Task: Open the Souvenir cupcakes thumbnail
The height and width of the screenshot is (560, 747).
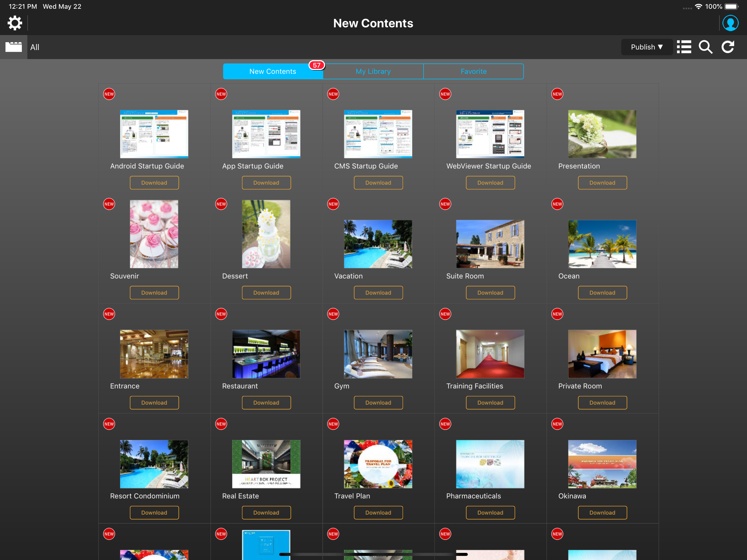Action: pos(154,234)
